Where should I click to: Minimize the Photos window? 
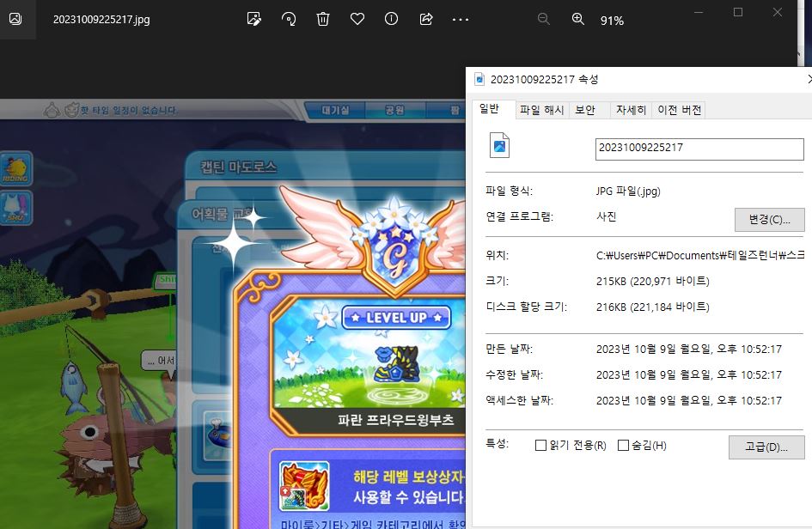pos(699,12)
